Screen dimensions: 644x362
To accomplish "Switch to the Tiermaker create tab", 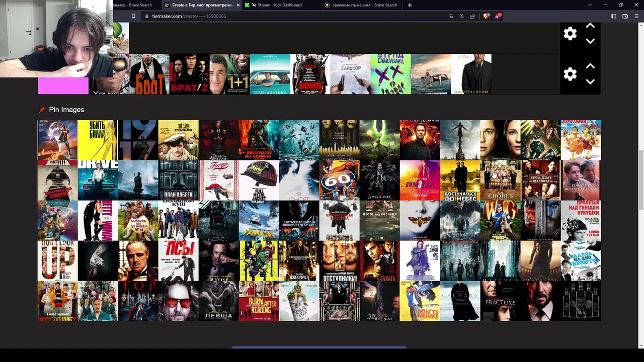I will [x=202, y=5].
